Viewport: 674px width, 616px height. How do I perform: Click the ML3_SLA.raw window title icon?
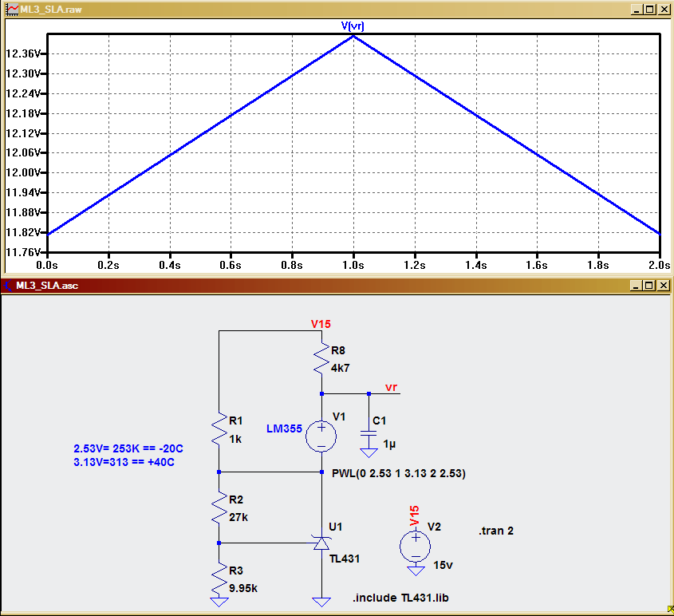pos(12,9)
